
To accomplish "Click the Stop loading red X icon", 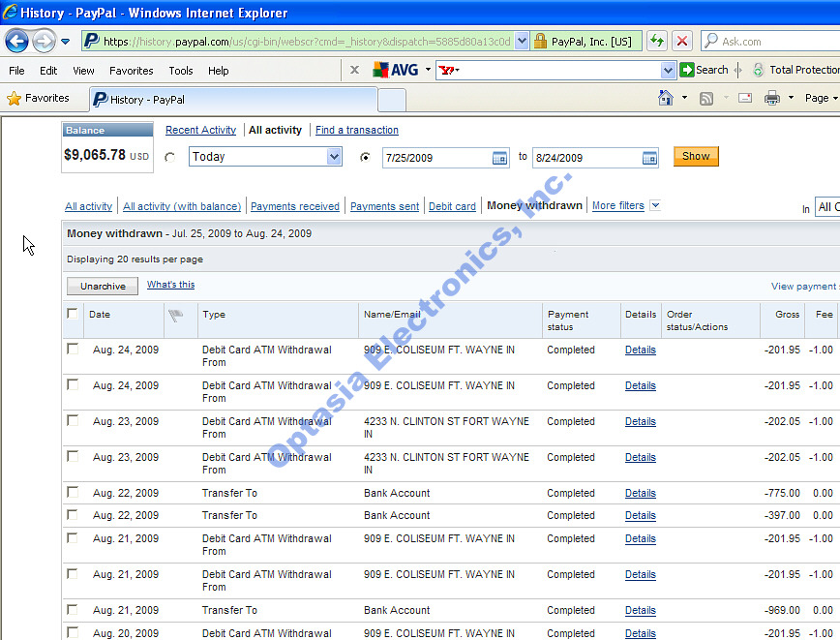I will coord(682,41).
